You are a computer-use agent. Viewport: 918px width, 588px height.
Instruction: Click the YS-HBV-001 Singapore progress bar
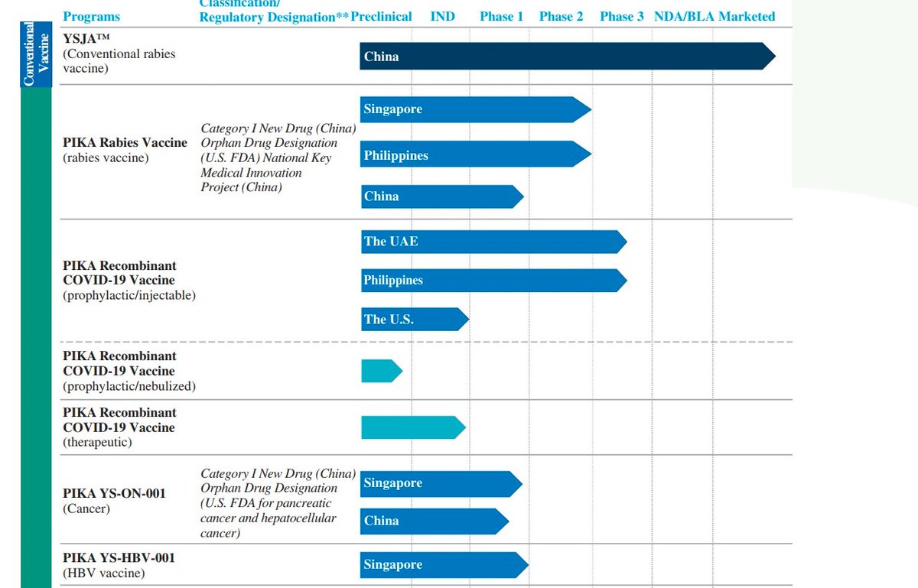click(444, 565)
